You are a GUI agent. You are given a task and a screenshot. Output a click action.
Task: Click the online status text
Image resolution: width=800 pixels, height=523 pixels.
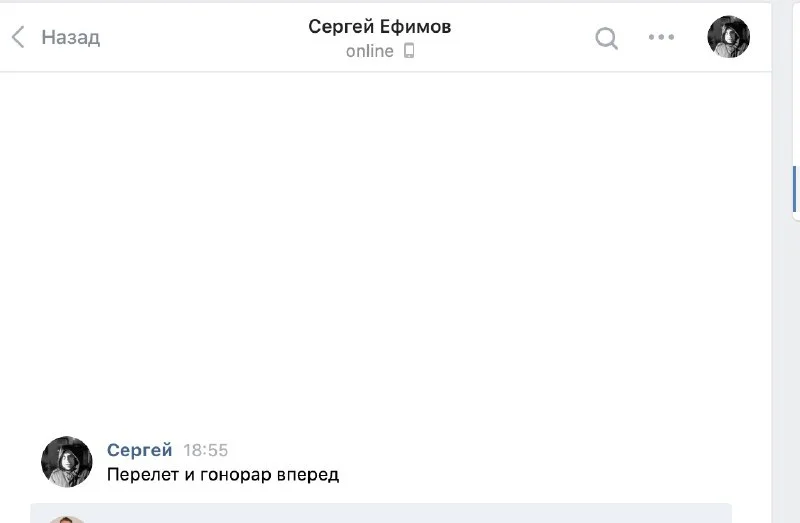tap(369, 52)
